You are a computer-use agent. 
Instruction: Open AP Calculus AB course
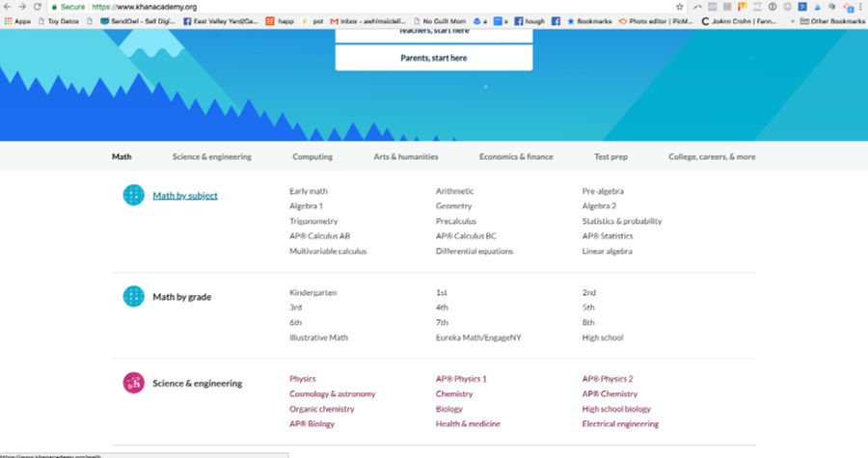(x=319, y=235)
